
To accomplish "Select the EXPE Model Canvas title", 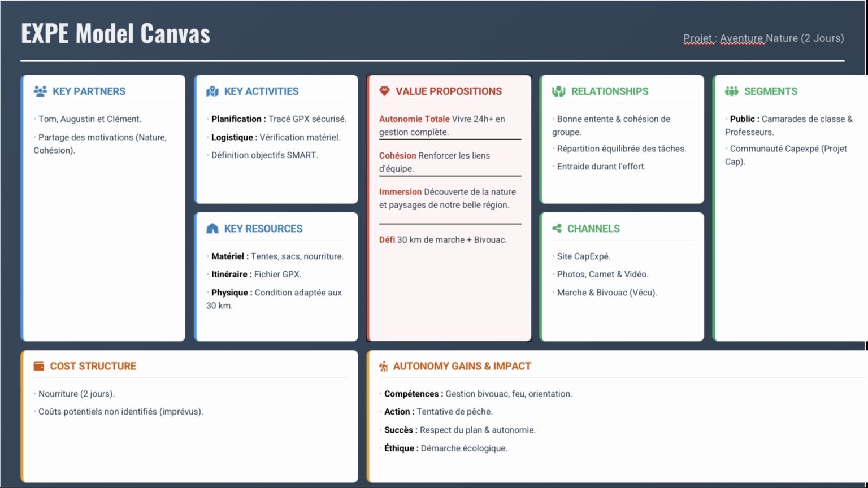I will coord(116,33).
